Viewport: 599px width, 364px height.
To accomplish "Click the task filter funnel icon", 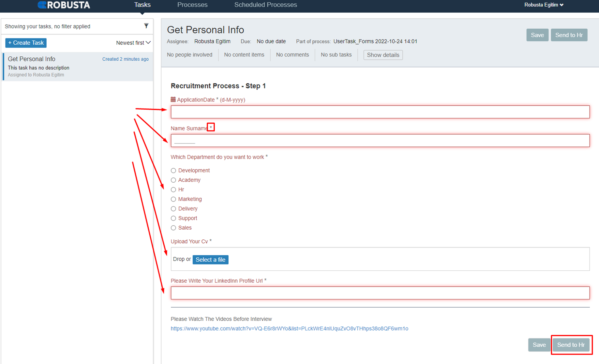I will [x=146, y=26].
